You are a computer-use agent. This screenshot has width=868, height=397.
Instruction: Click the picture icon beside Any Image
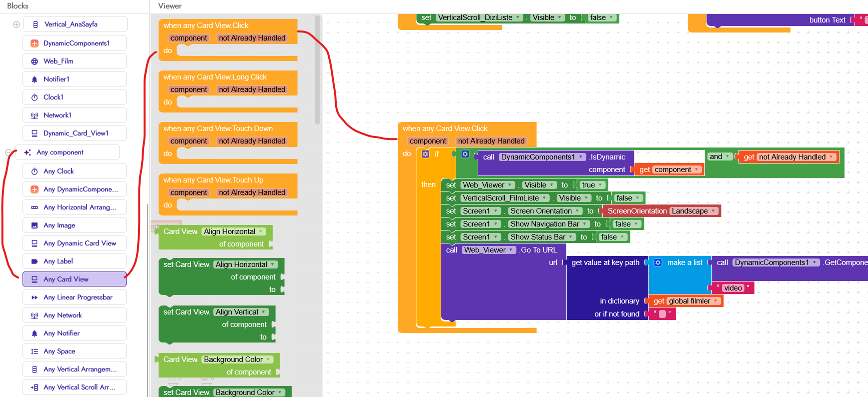(35, 225)
